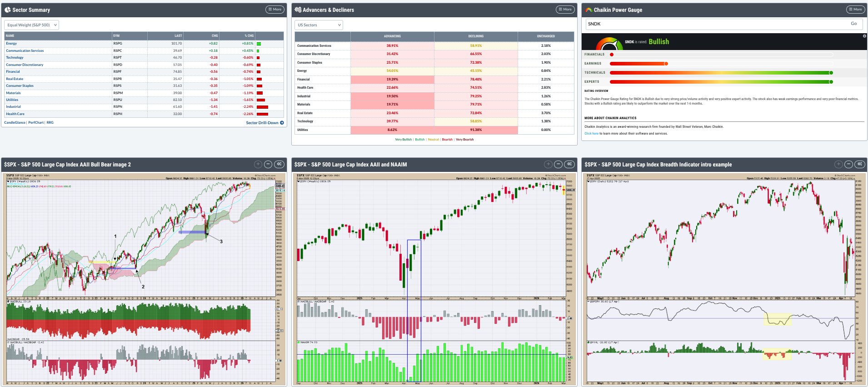Screen dimensions: 868x387
Task: Click the Chaikin bullish gauge dial graphic
Action: [609, 44]
